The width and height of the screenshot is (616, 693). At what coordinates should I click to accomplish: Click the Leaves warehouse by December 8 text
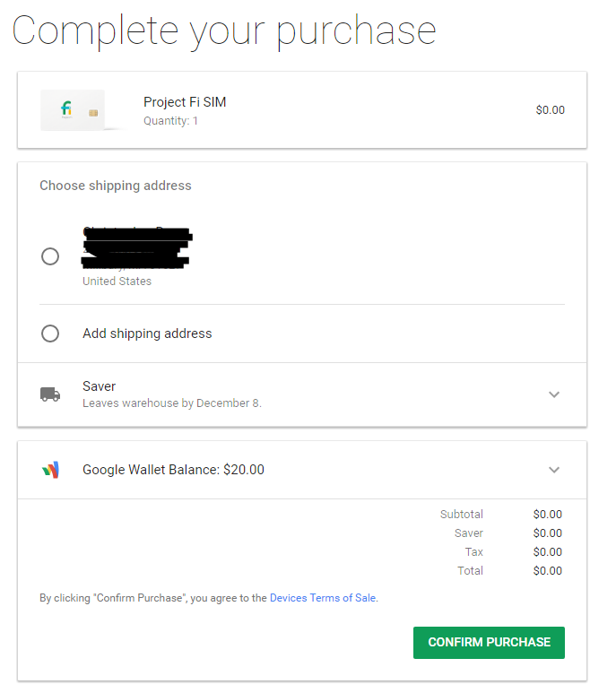click(x=171, y=403)
